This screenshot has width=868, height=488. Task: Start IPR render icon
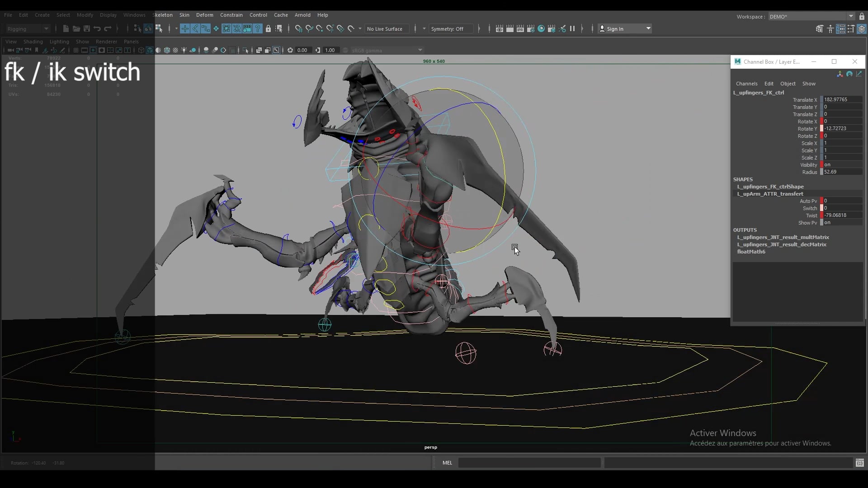point(520,28)
